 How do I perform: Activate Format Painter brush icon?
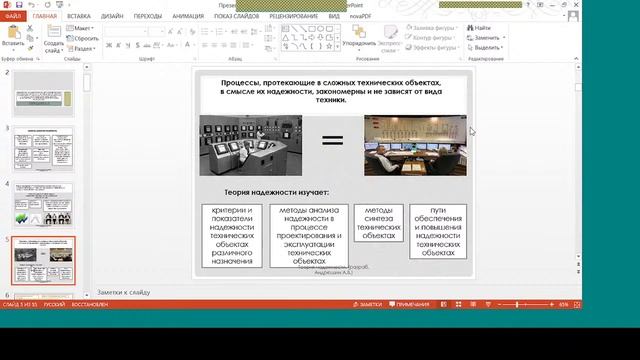(x=30, y=48)
